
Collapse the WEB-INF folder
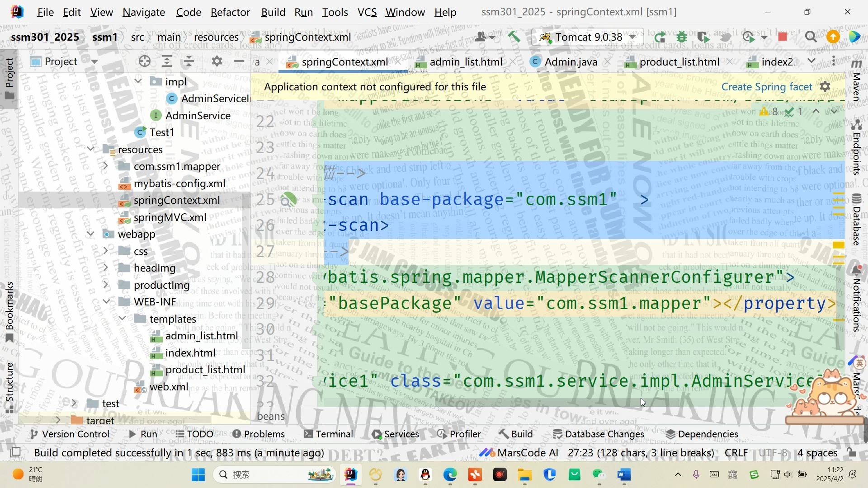point(106,301)
